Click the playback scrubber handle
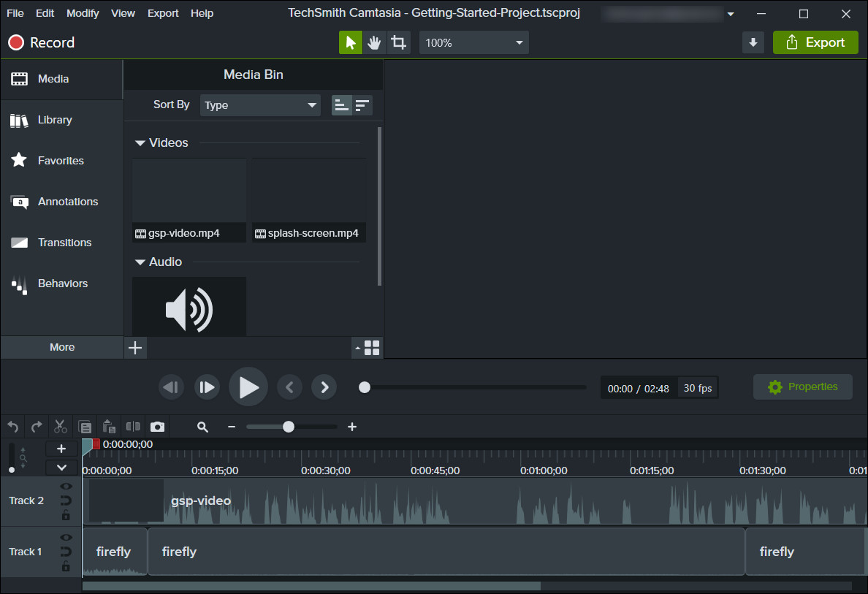Viewport: 868px width, 594px height. [365, 387]
